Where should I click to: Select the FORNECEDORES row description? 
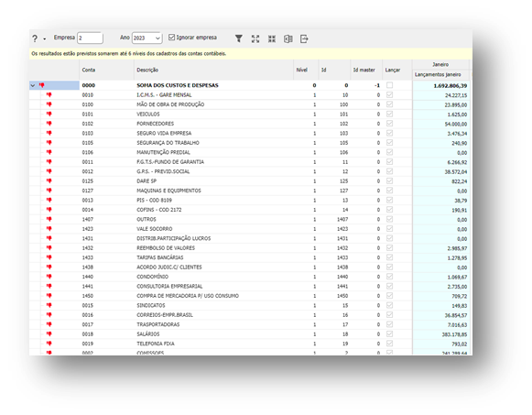coord(155,124)
